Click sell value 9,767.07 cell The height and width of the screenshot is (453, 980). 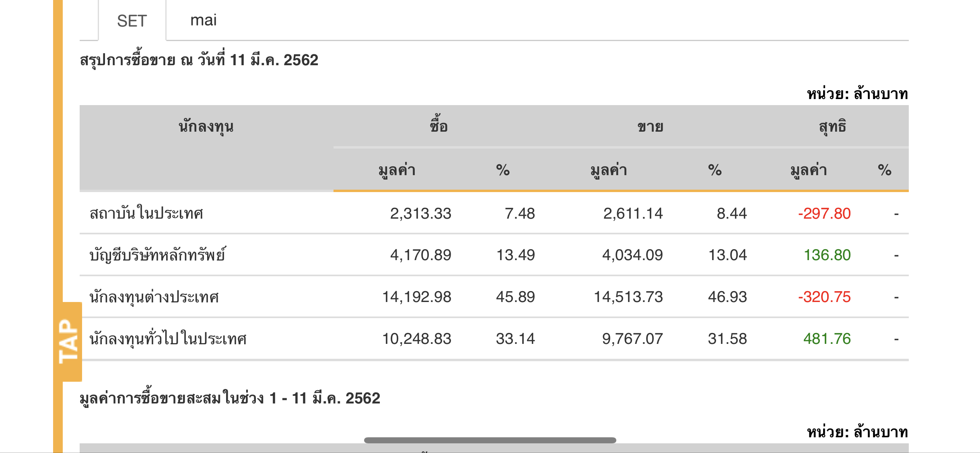point(632,339)
